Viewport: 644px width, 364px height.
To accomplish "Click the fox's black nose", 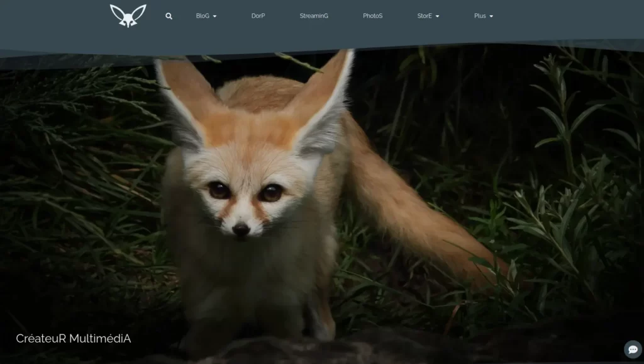I will (x=241, y=229).
